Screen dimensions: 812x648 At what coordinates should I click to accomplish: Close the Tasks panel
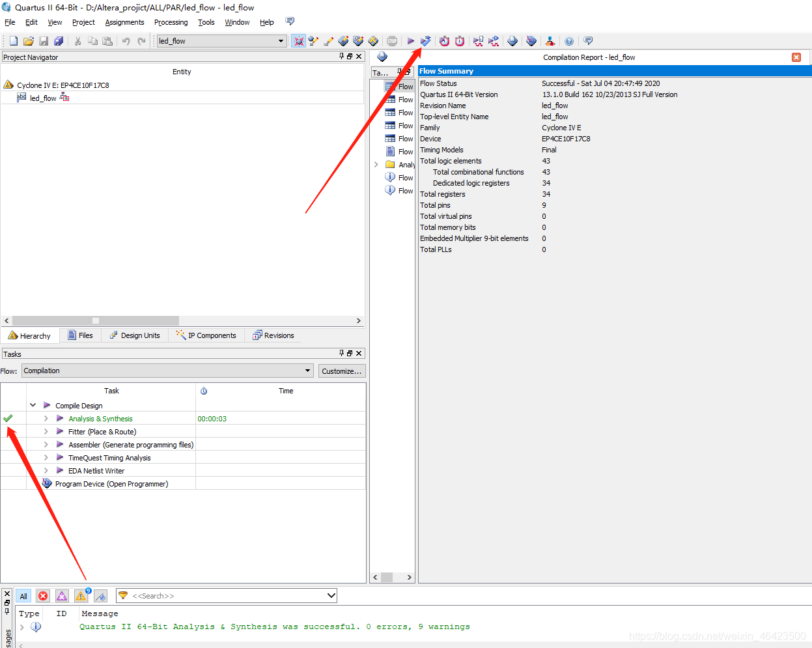point(359,353)
